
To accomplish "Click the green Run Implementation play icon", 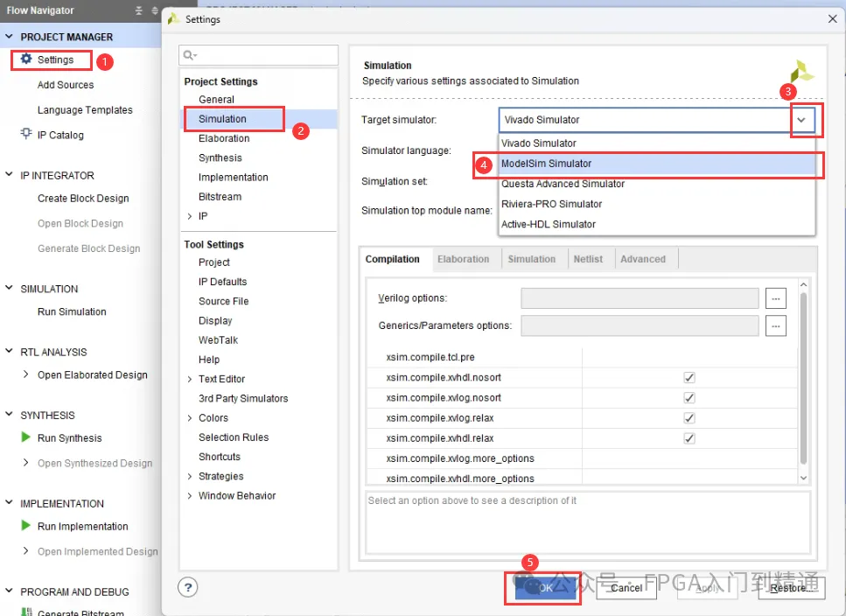I will pos(25,525).
